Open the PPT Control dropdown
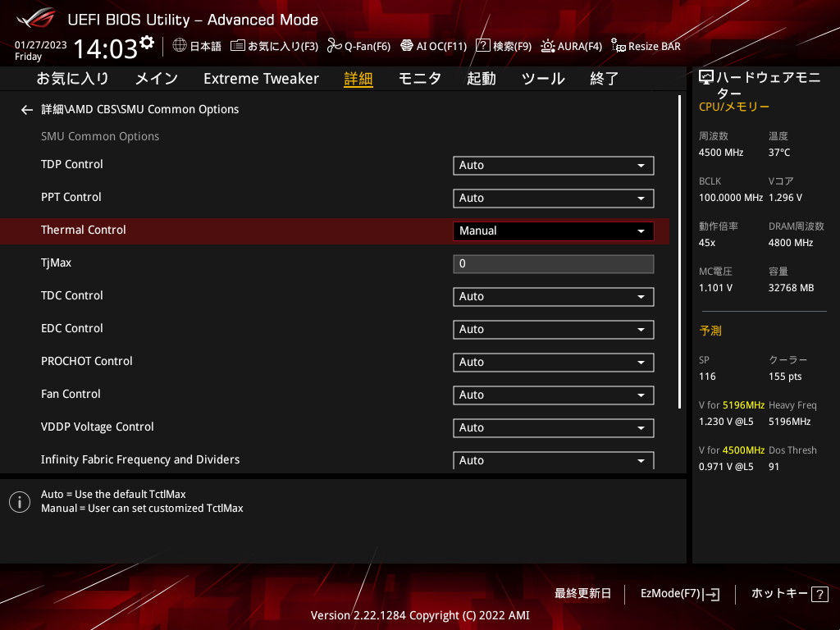 (x=554, y=199)
